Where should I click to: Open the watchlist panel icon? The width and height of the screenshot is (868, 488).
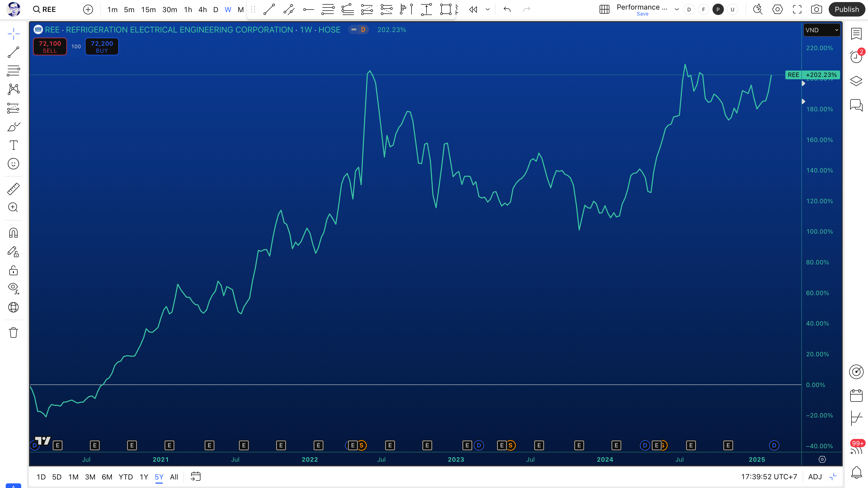point(856,34)
